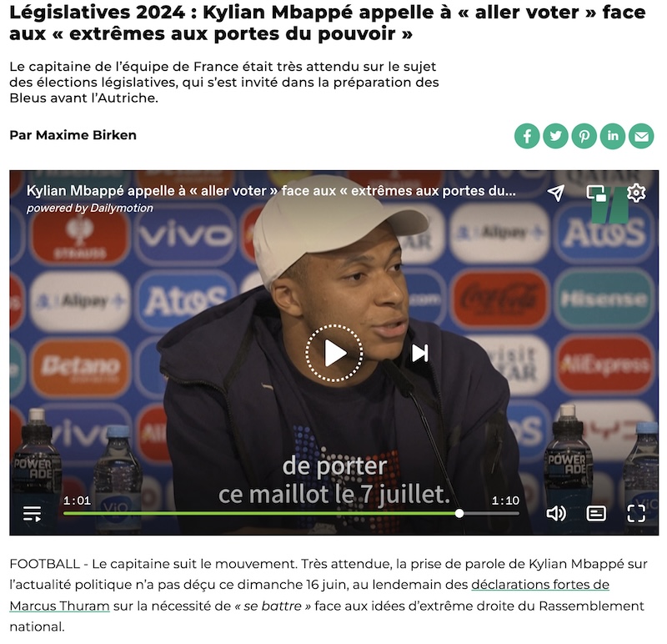Share article on Twitter
Screen dimensions: 667x644
[555, 136]
